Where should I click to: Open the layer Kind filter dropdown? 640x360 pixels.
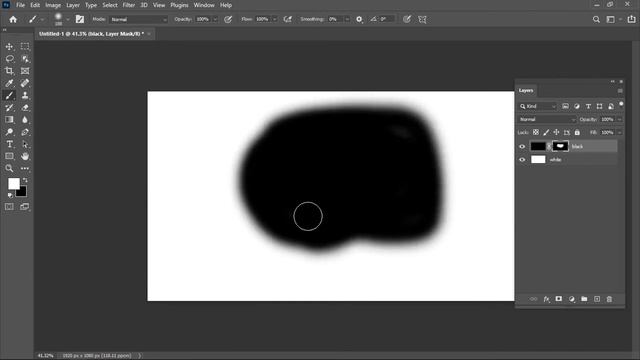pyautogui.click(x=538, y=107)
